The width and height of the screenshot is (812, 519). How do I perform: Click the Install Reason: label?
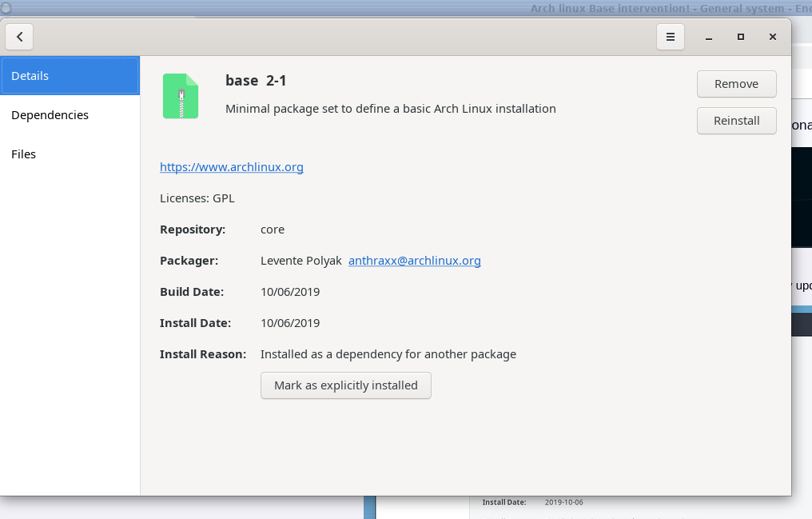click(203, 354)
